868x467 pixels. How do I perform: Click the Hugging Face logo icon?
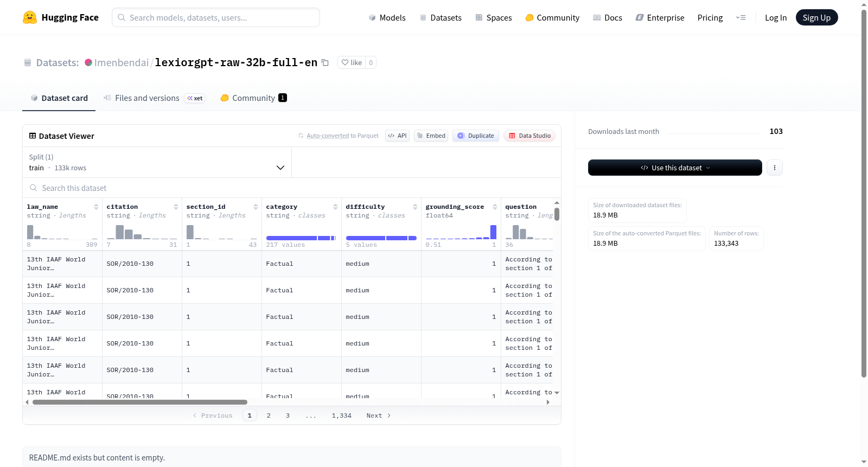click(x=30, y=17)
